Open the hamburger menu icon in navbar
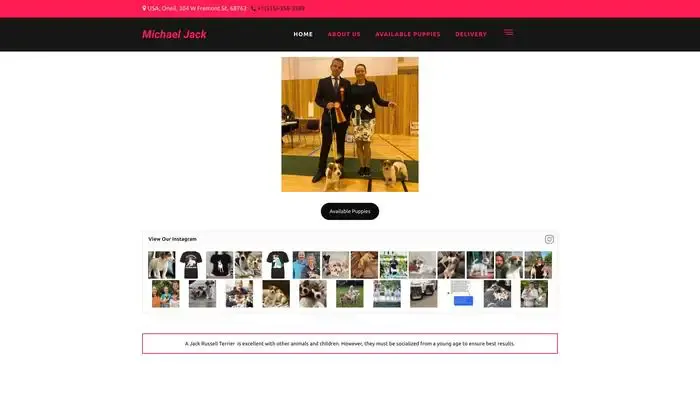 [508, 33]
